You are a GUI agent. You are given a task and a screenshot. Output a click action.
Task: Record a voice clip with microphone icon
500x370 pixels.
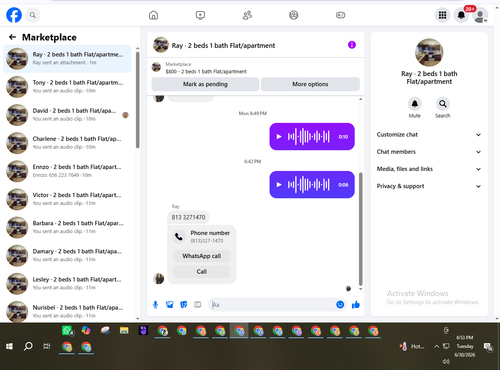[155, 304]
